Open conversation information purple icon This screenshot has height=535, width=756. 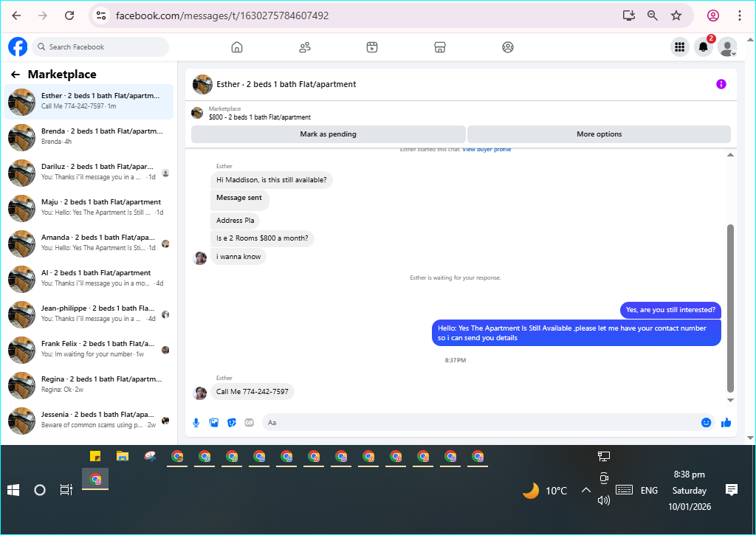tap(721, 84)
